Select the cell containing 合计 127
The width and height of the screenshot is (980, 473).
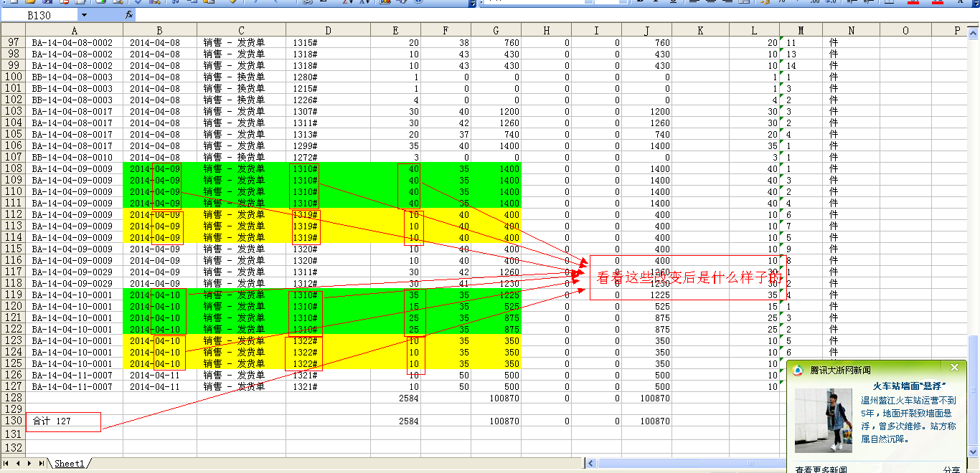[x=63, y=421]
